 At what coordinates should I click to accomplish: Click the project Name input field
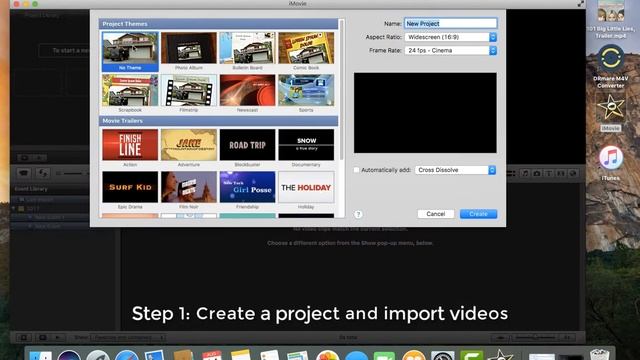451,24
